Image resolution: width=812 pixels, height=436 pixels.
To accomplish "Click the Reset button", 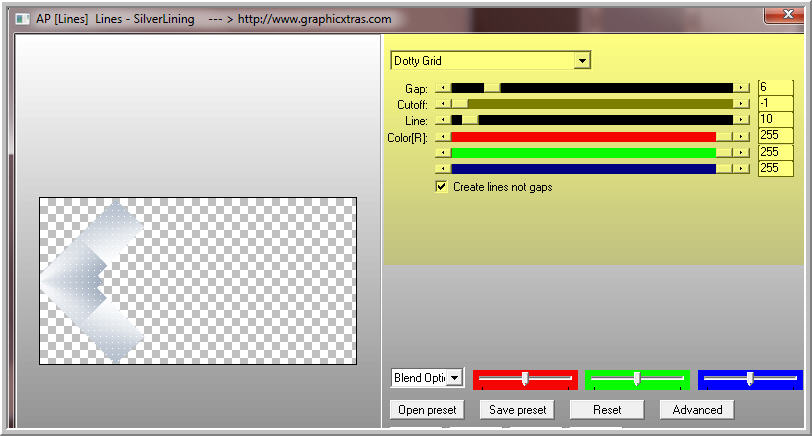I will [607, 410].
